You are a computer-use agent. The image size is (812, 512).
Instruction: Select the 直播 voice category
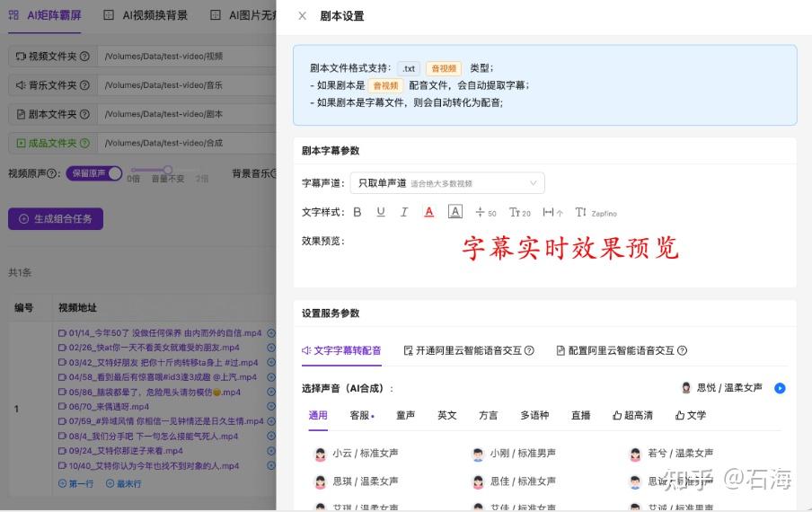[580, 415]
